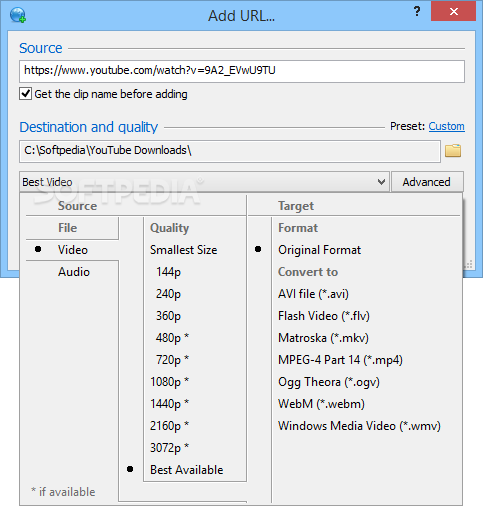Pick 360p quality
The image size is (483, 506).
pyautogui.click(x=168, y=316)
